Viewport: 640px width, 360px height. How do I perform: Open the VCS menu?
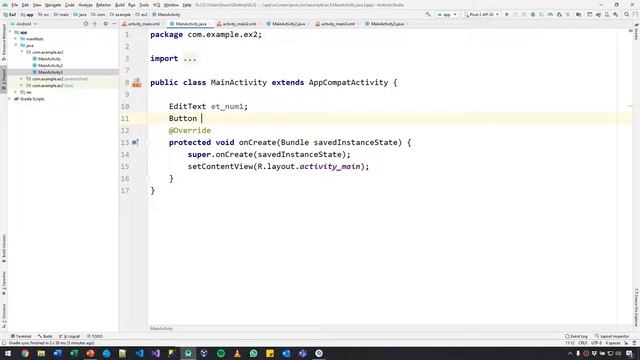[156, 5]
